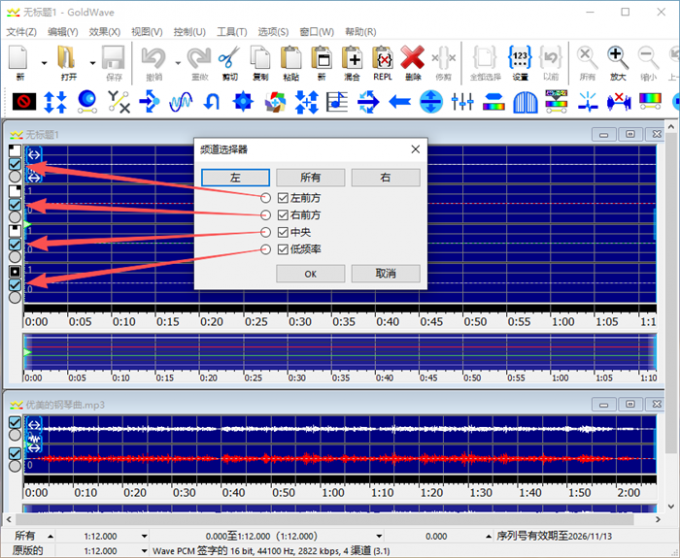Select the radio button beside 中央
Image resolution: width=680 pixels, height=558 pixels.
[265, 232]
